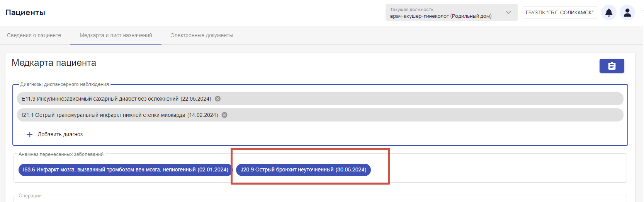644x202 pixels.
Task: Click the plus icon beside Добавить диагноз
Action: [30, 135]
